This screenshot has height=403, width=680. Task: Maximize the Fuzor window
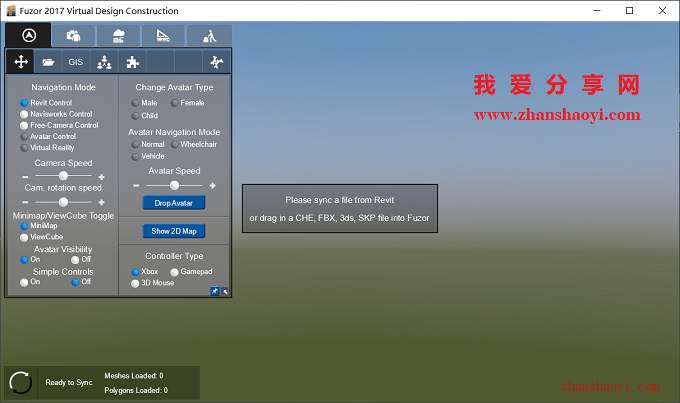pos(629,10)
